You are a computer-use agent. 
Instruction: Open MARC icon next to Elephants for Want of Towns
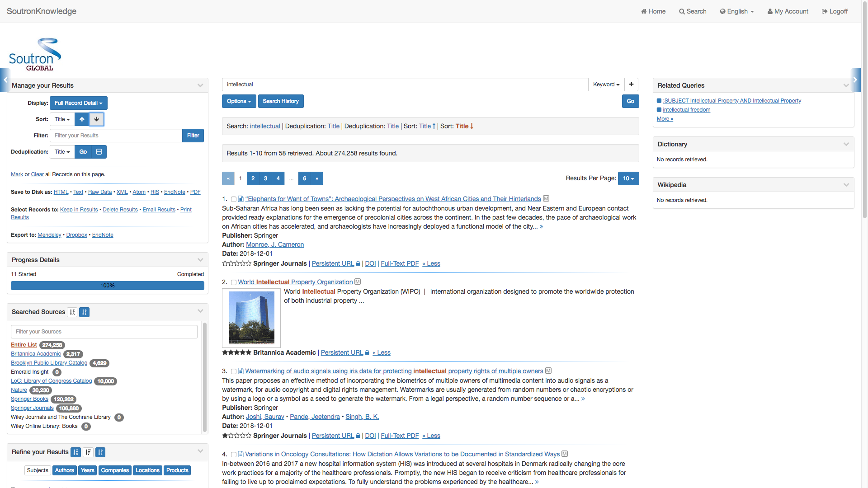click(x=546, y=199)
